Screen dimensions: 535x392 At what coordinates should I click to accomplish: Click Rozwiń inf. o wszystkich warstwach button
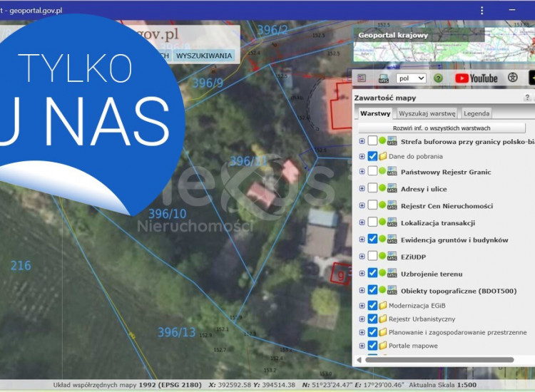[442, 128]
